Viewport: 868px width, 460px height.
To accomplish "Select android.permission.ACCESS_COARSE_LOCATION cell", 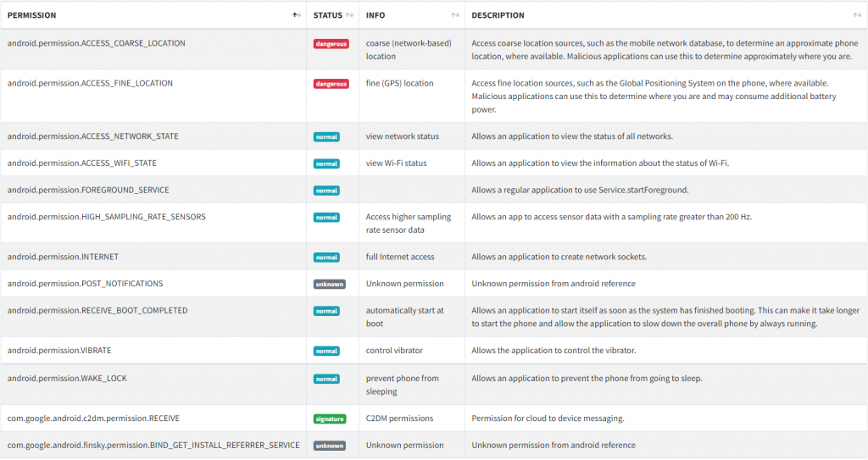I will [x=153, y=49].
